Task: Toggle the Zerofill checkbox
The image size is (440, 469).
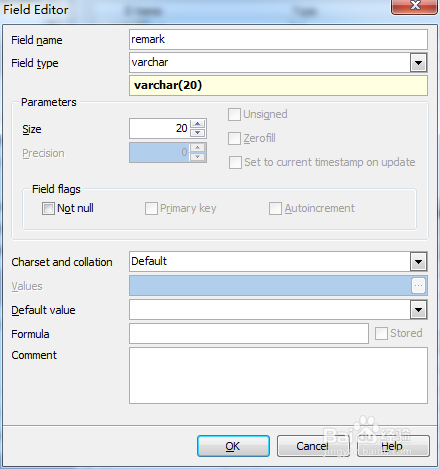Action: [234, 138]
